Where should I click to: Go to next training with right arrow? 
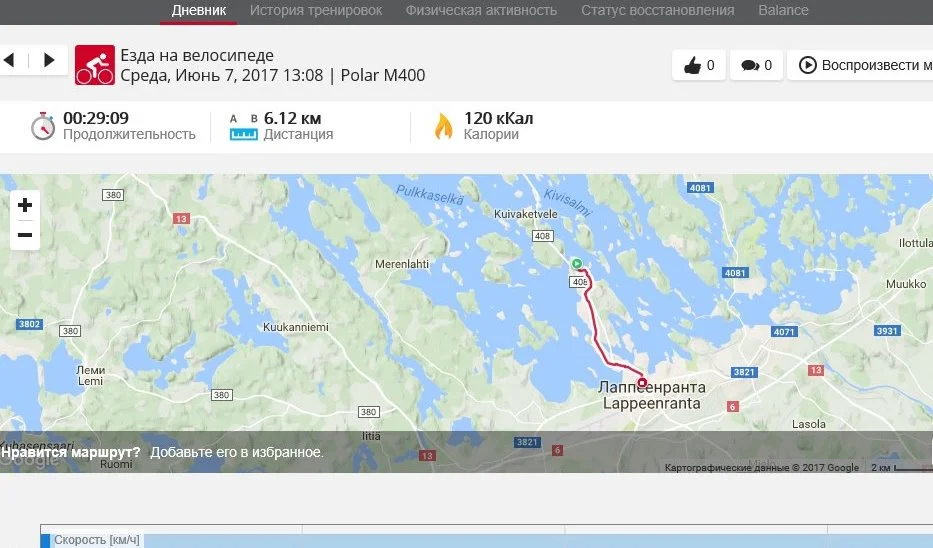[49, 60]
